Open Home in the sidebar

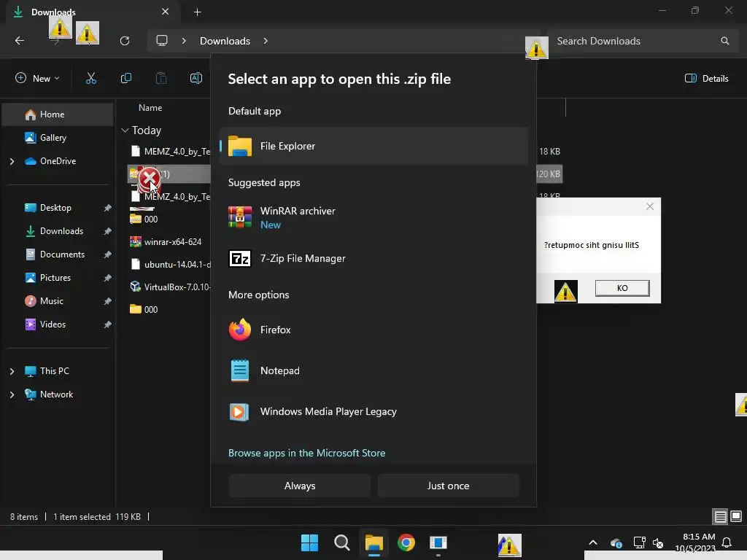[58, 114]
